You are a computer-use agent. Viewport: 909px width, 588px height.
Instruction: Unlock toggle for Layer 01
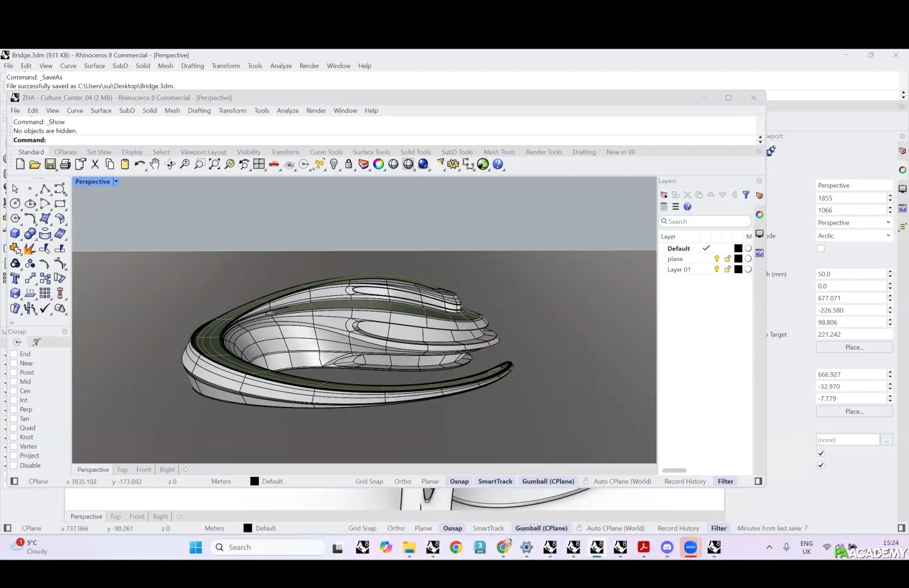pyautogui.click(x=727, y=269)
